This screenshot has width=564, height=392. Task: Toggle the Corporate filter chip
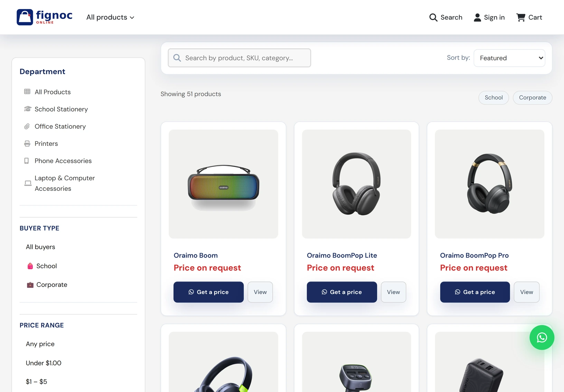(533, 97)
